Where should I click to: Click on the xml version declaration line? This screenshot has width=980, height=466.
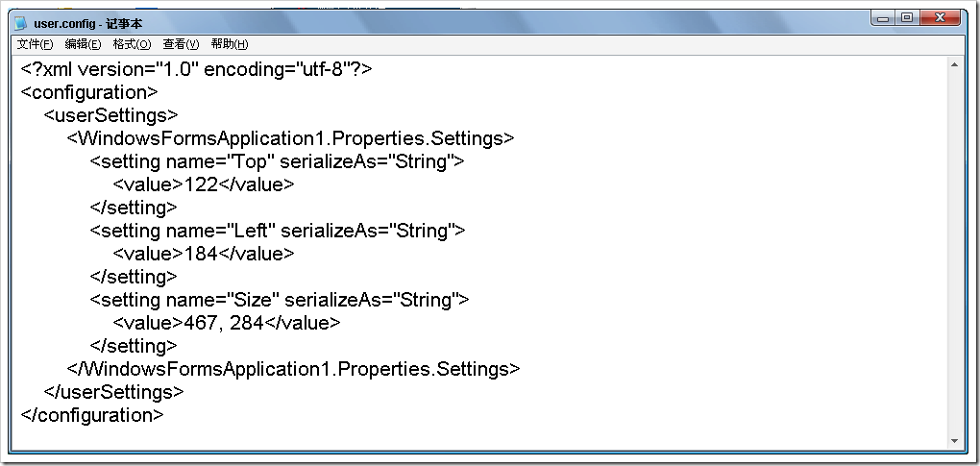196,69
